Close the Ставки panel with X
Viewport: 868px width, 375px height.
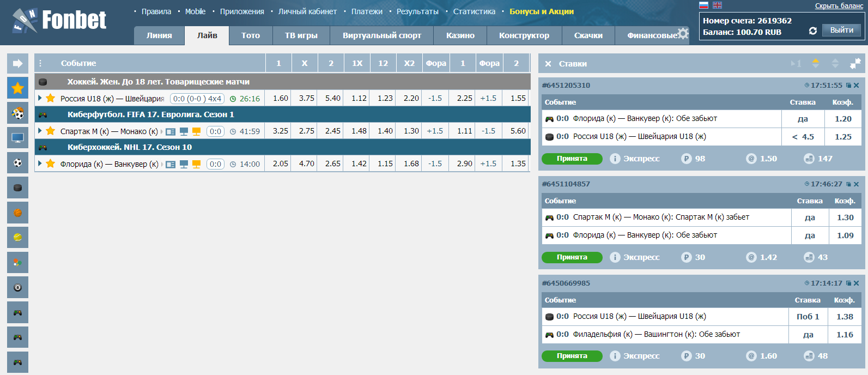(548, 64)
